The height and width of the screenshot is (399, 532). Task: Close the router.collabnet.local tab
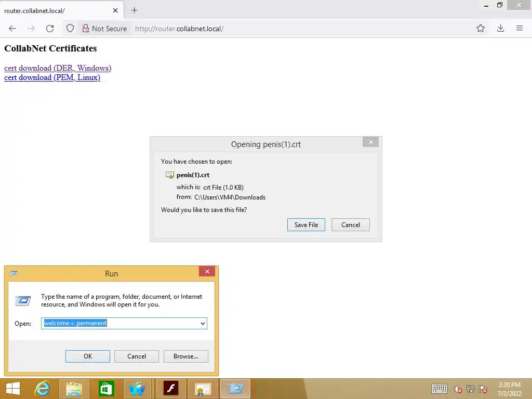click(115, 10)
